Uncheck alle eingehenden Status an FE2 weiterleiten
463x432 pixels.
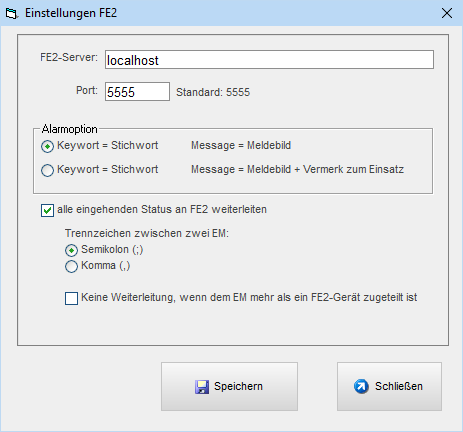47,210
